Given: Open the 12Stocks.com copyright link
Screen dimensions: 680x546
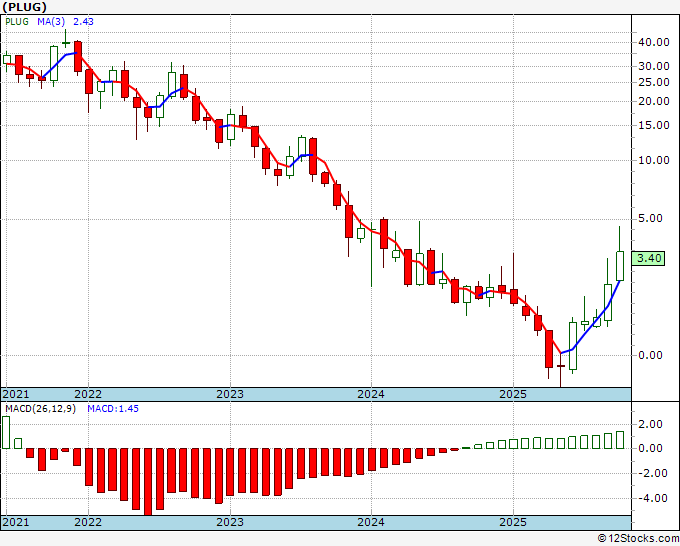Looking at the screenshot, I should coord(638,539).
